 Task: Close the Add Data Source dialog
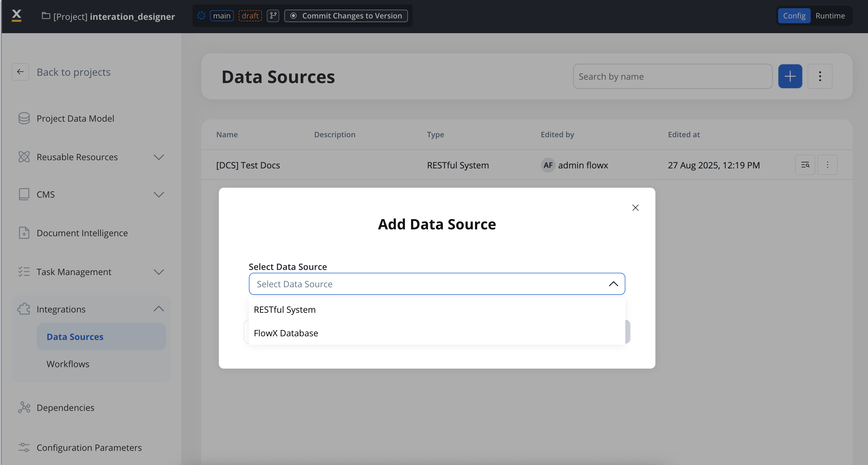click(x=635, y=208)
